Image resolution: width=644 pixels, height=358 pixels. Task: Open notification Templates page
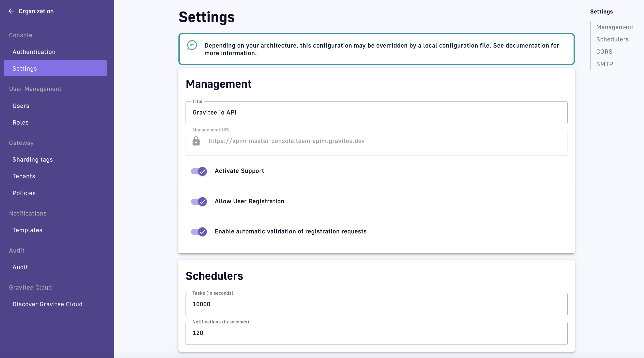click(x=27, y=230)
